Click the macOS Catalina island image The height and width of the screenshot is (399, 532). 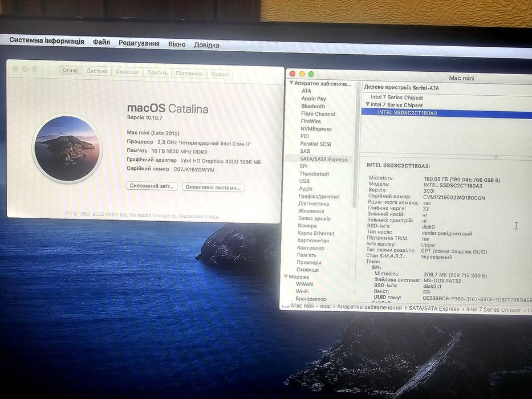tap(67, 148)
